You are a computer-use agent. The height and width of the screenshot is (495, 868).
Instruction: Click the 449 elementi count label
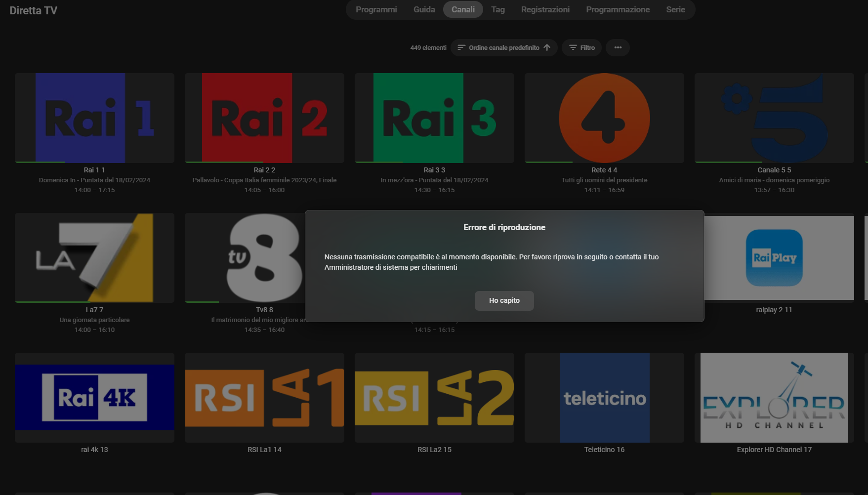pyautogui.click(x=428, y=47)
